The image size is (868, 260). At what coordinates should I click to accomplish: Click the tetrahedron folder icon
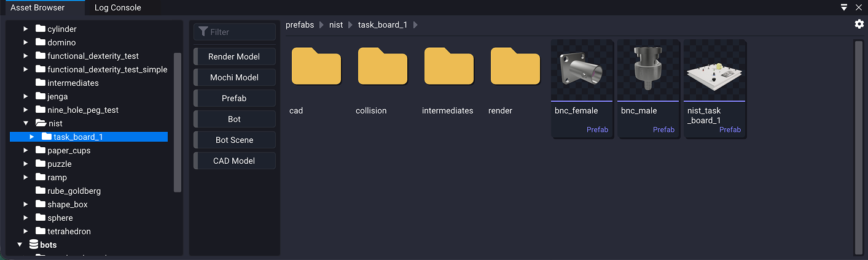(41, 231)
